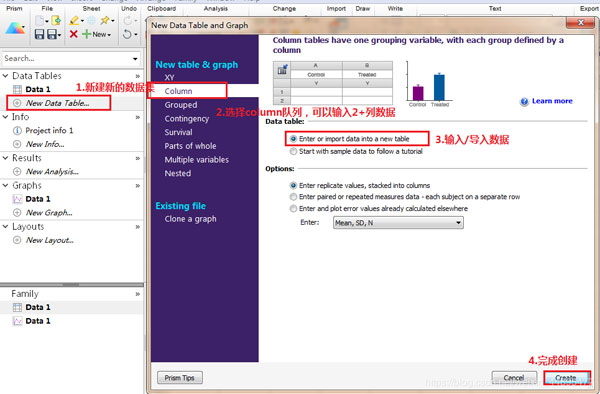Click the plus icon for New Info
600x394 pixels.
(x=17, y=144)
